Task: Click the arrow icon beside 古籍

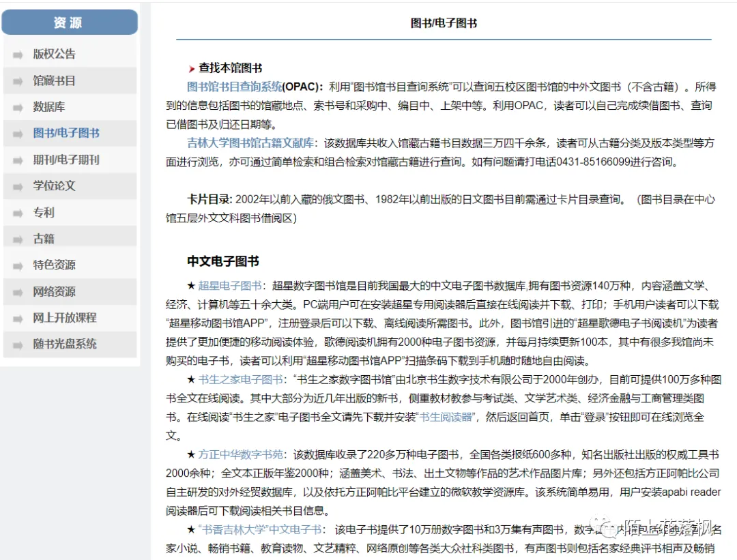Action: coord(18,240)
